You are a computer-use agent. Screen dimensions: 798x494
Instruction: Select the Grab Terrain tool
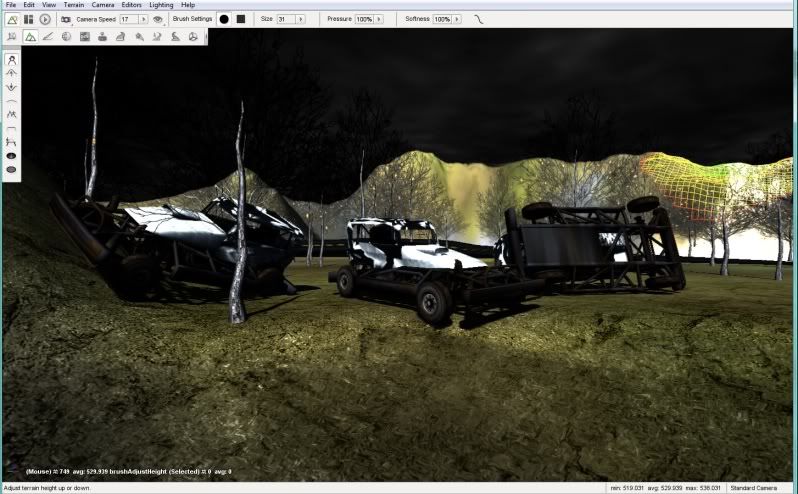pyautogui.click(x=11, y=60)
